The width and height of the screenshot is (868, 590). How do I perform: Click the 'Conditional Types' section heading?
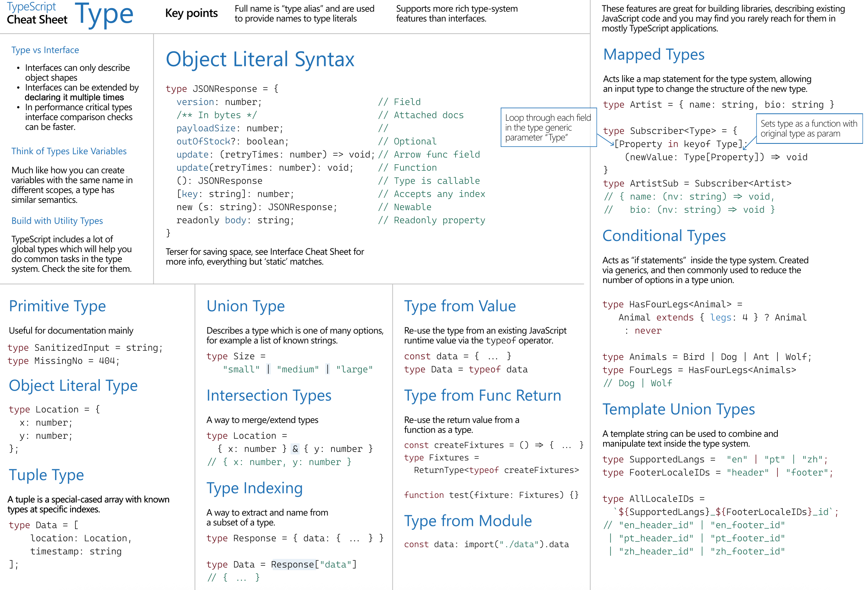pyautogui.click(x=664, y=236)
